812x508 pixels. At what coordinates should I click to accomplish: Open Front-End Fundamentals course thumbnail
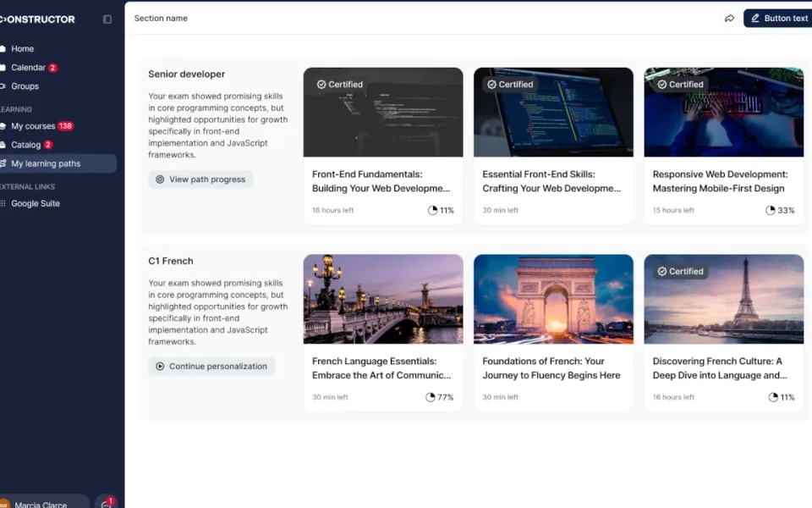(383, 112)
